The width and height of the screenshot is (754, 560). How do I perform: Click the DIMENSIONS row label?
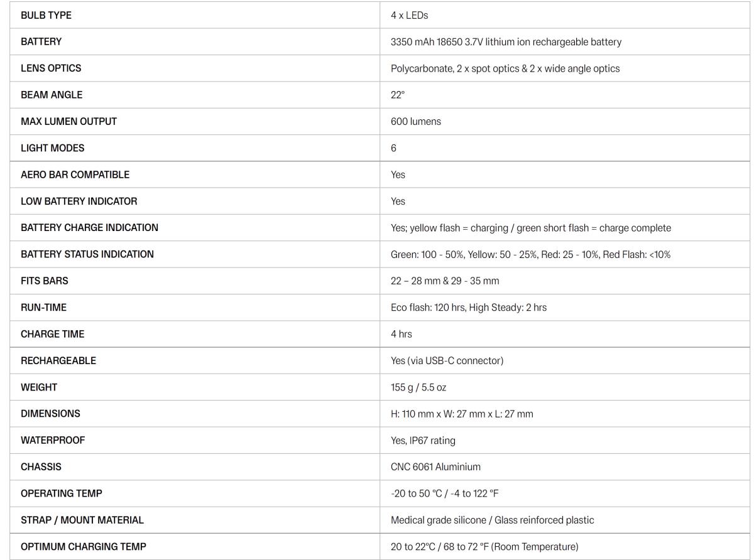point(50,414)
